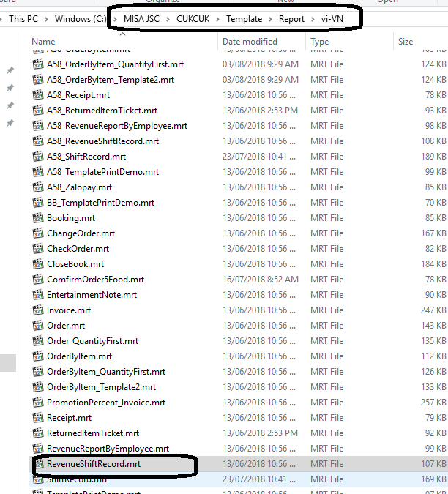448x494 pixels.
Task: Click the A58_ReturnedItemTicket.mrt file icon
Action: pyautogui.click(x=38, y=111)
